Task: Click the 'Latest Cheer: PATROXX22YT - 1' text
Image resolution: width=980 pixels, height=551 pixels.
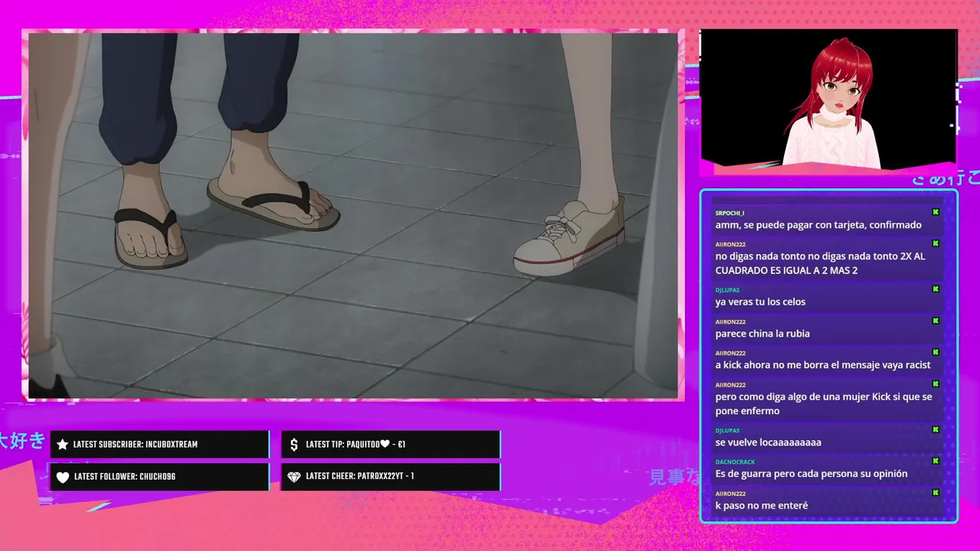Action: [x=360, y=476]
